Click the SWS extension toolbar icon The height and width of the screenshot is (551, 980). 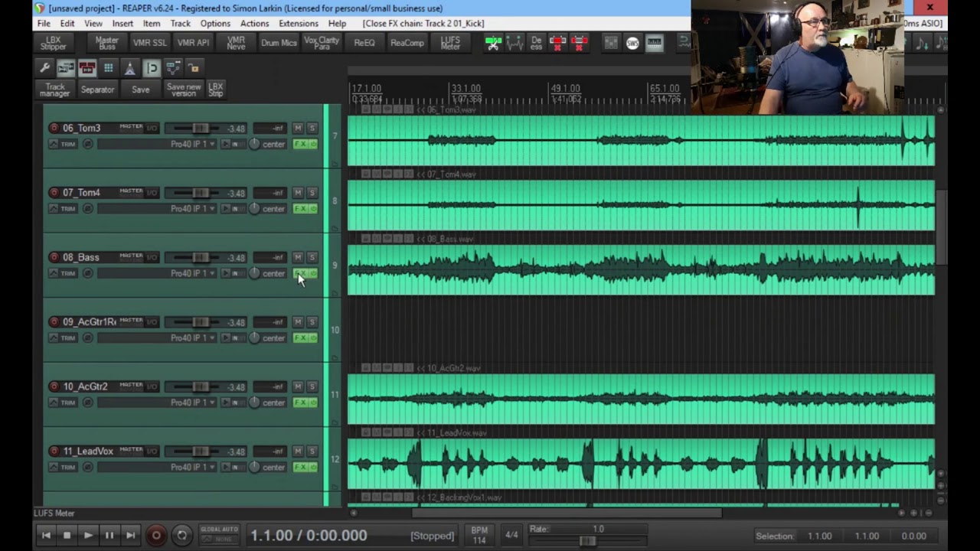tap(632, 43)
